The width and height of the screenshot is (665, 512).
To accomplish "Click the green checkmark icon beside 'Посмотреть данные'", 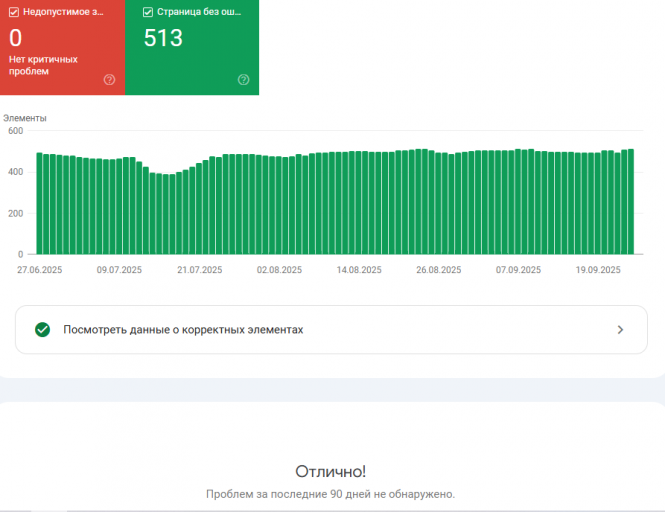I will click(x=42, y=330).
